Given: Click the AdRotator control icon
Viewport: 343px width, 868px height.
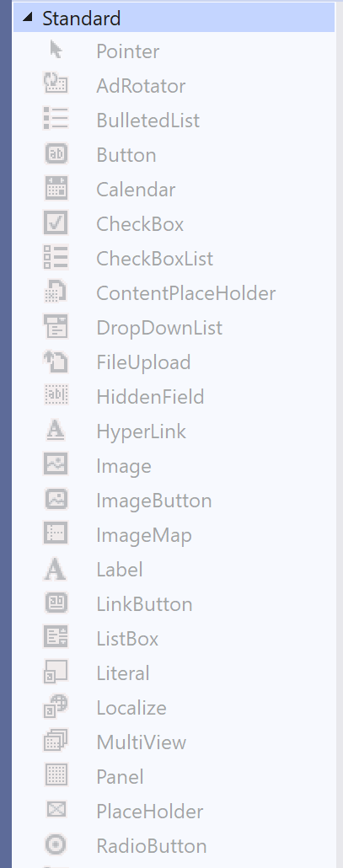Looking at the screenshot, I should 56,84.
